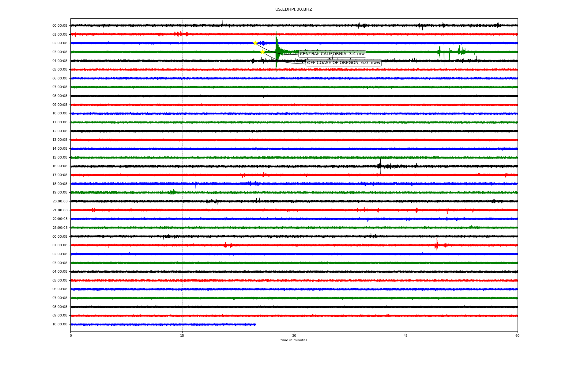Viewport: 588px width, 368px height.
Task: Click the CENTRAL CALIFORNIA, 3.4 mw label
Action: [332, 54]
